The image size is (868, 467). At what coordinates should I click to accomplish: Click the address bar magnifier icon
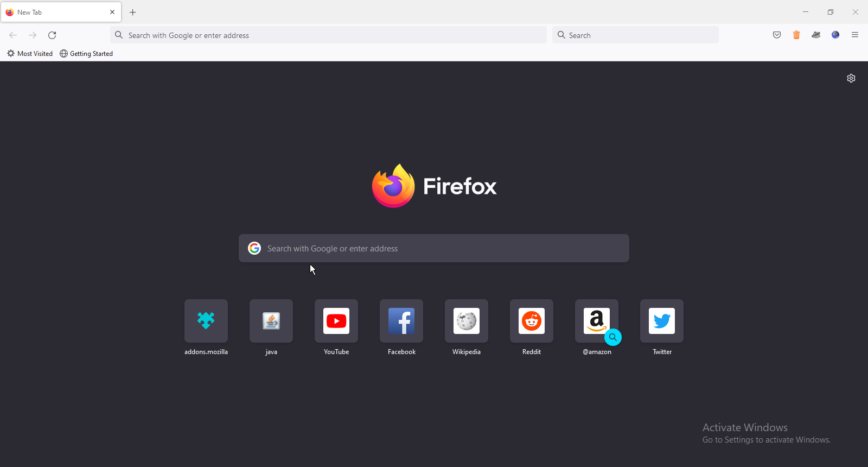(119, 35)
